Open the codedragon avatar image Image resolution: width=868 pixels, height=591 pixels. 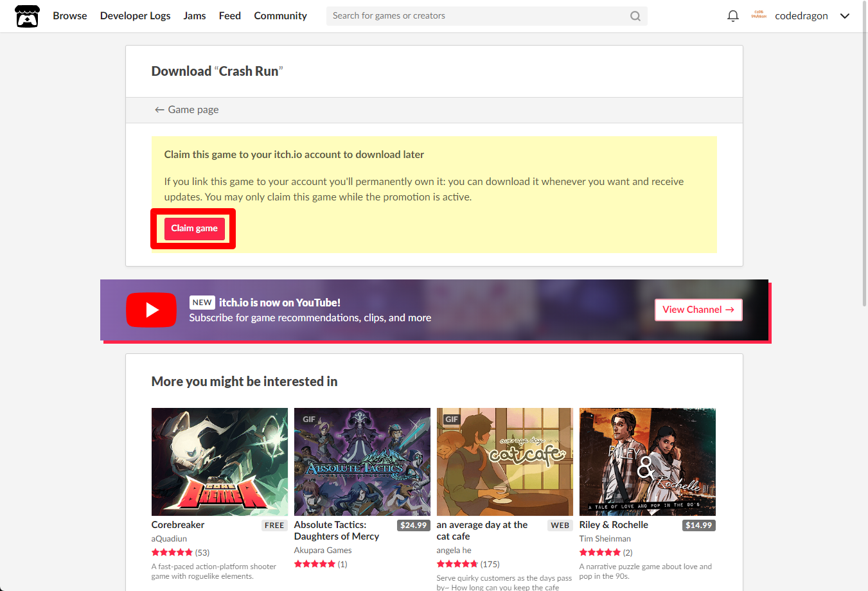[759, 15]
